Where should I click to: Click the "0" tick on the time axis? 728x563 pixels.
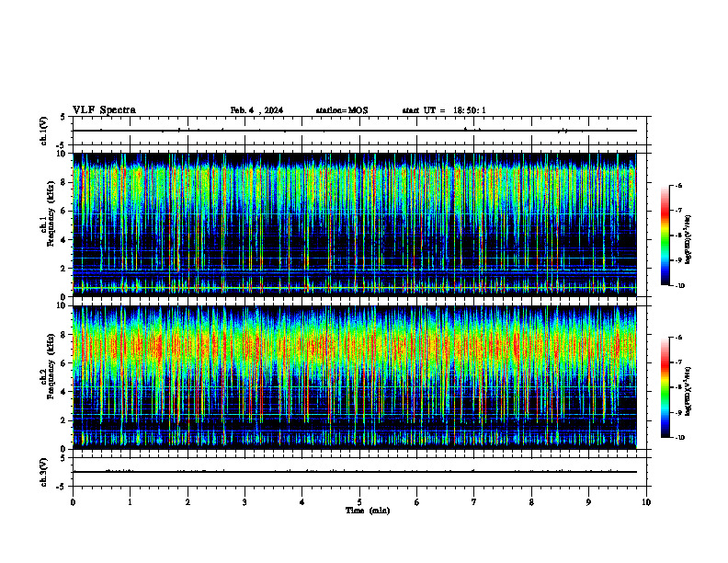[73, 502]
